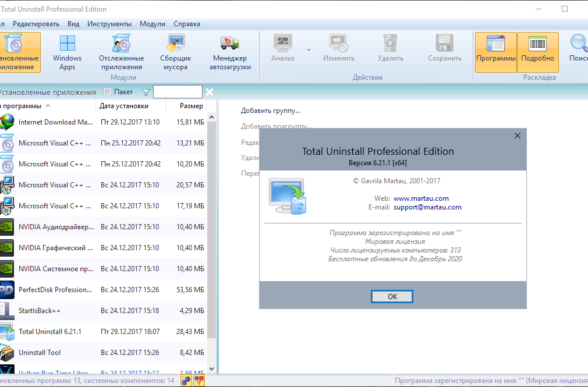Open Менеджер автозагрузки startup manager
The height and width of the screenshot is (387, 588).
pyautogui.click(x=230, y=52)
